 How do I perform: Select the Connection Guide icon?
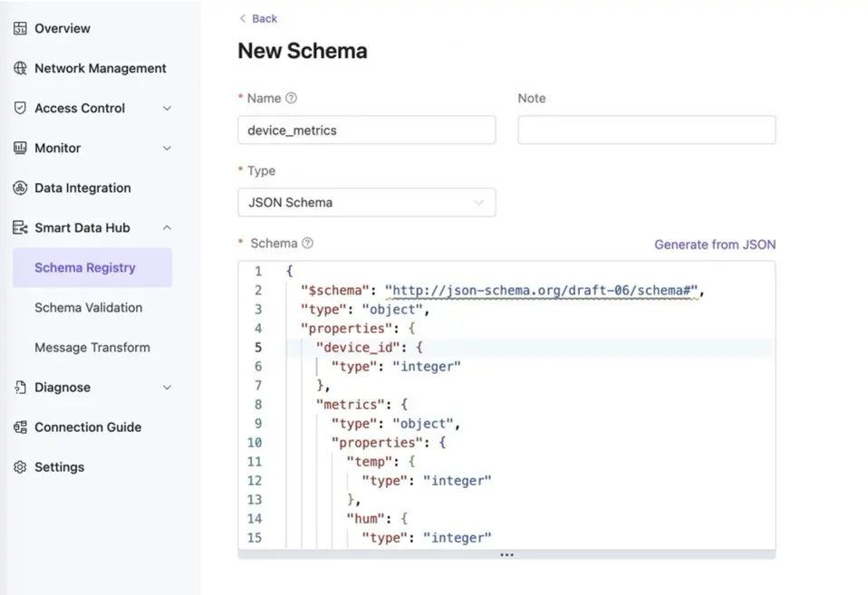(x=19, y=427)
